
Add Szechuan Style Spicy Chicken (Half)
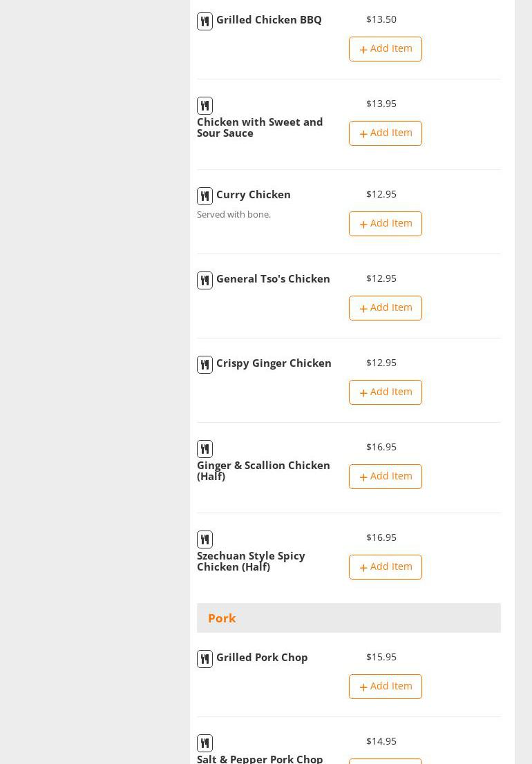tap(385, 567)
